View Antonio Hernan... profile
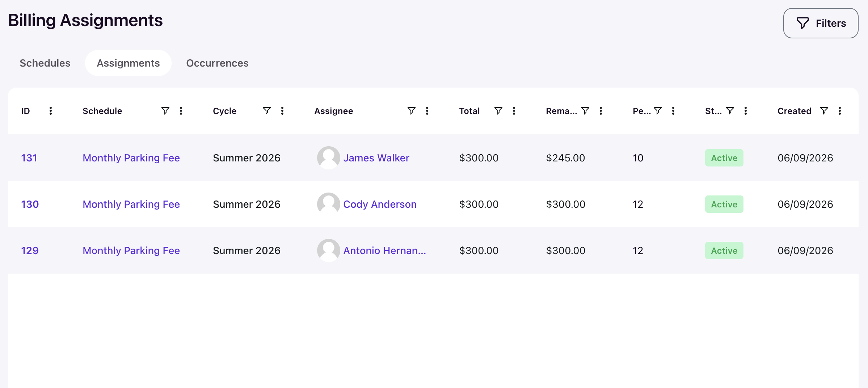Screen dimensions: 868x388 click(x=384, y=250)
